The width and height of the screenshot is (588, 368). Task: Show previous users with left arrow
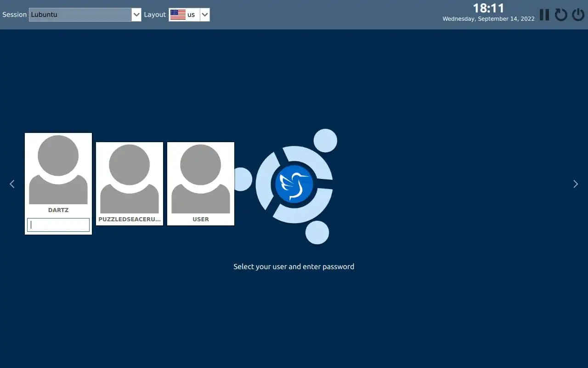[12, 184]
